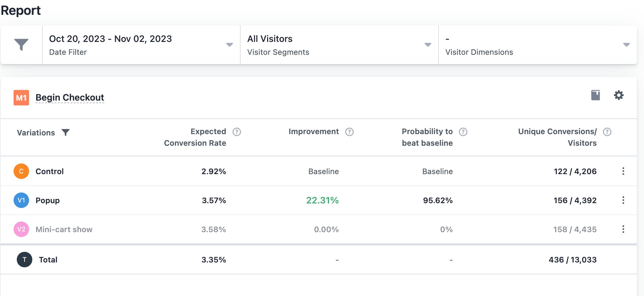
Task: Show help for Expected Conversion Rate
Action: click(x=237, y=132)
